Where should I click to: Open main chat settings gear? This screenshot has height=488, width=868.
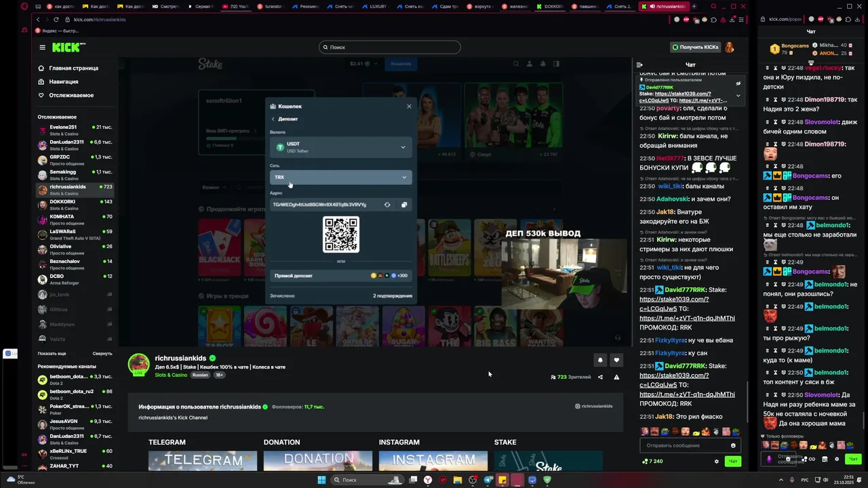(717, 462)
